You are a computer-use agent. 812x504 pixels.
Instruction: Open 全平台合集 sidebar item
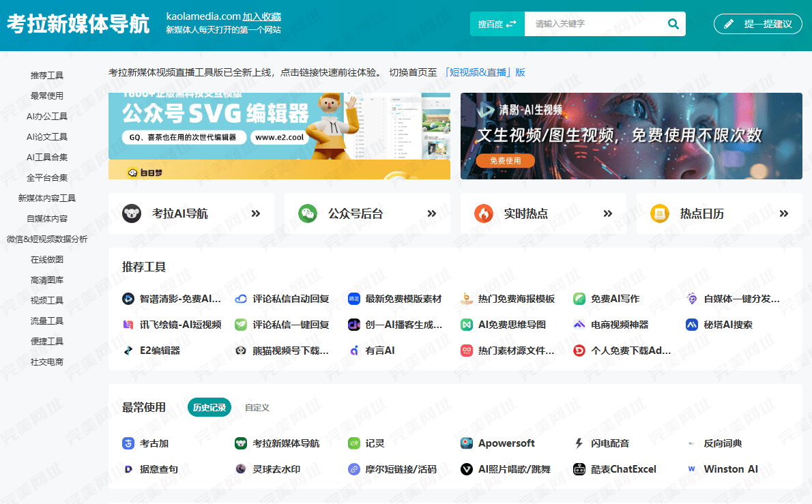(x=46, y=177)
